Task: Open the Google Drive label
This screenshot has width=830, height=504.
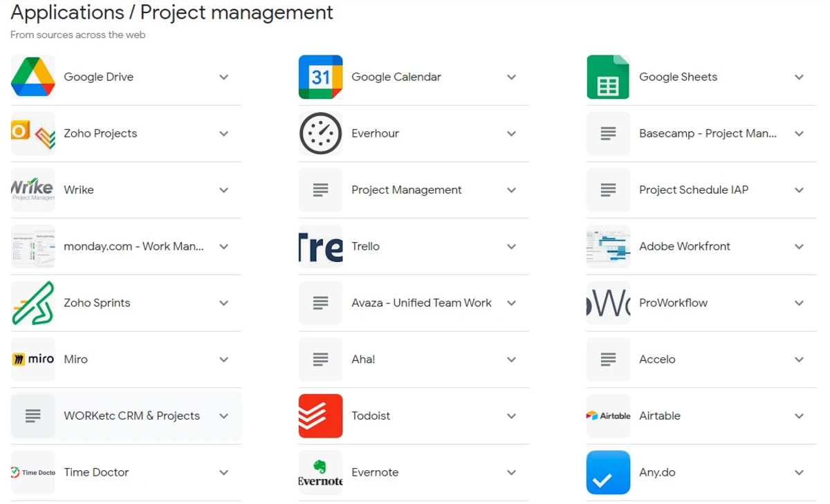Action: point(99,77)
